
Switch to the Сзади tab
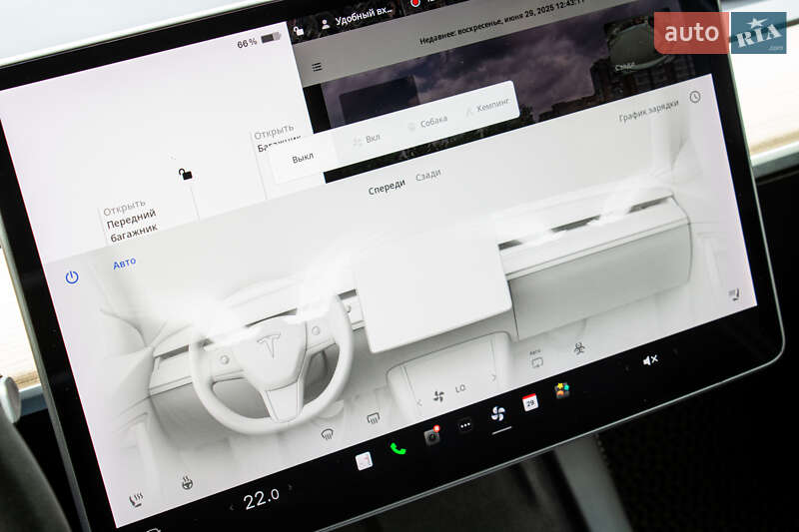(428, 175)
